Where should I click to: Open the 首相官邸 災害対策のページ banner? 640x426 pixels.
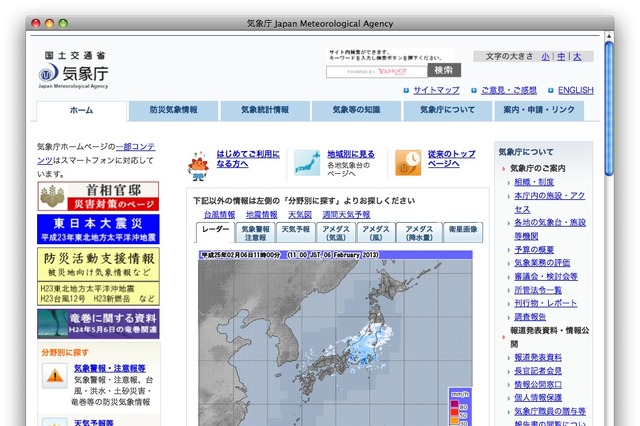click(98, 196)
